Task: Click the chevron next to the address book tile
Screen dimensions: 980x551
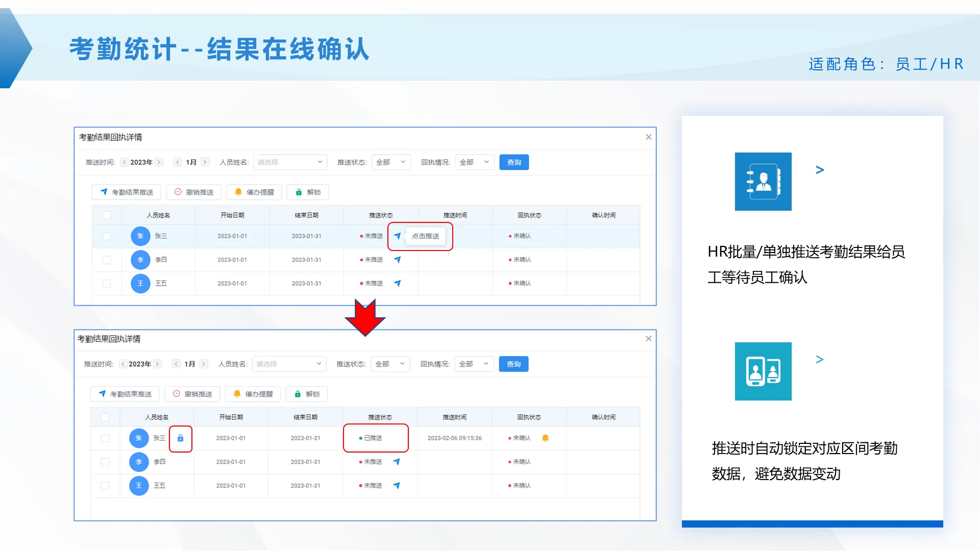Action: [x=820, y=170]
